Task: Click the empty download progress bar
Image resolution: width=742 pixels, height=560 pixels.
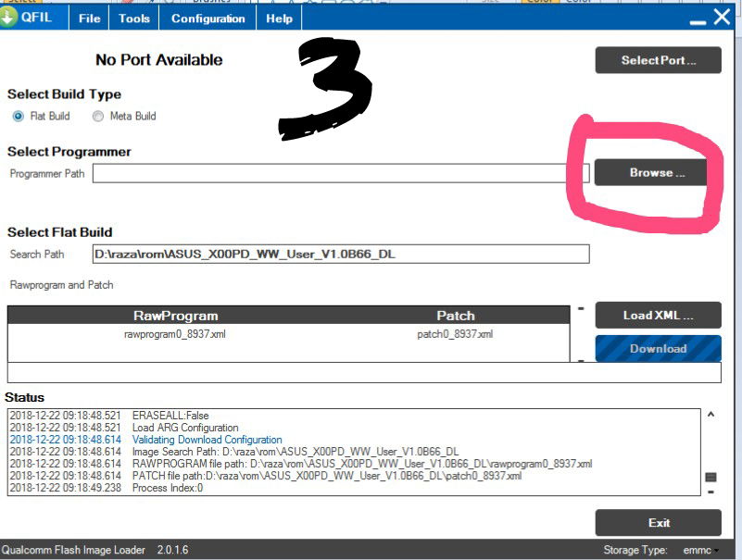Action: pos(364,373)
